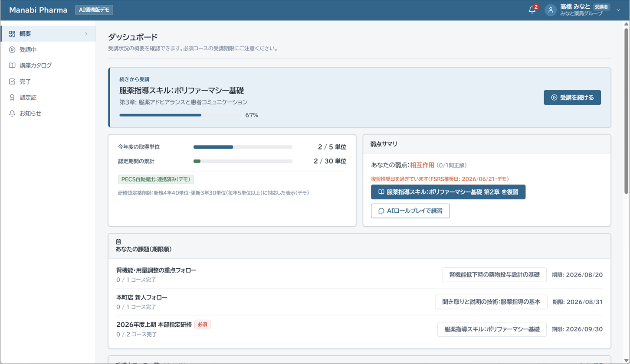
Task: Click the 復習推奨日を過ぎています warning text
Action: (x=440, y=179)
